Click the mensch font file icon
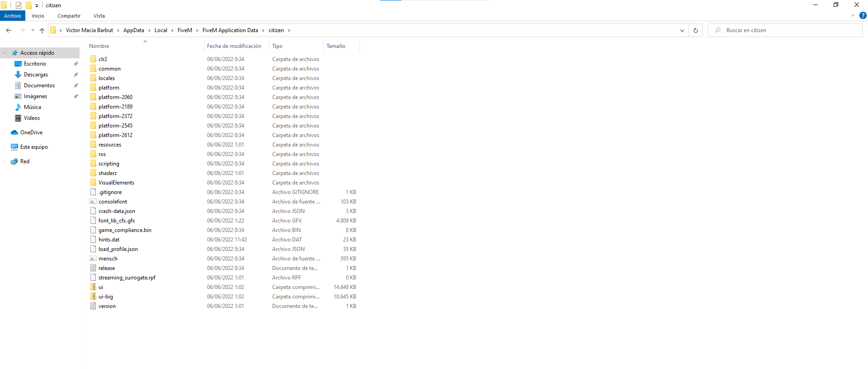This screenshot has width=868, height=369. (x=93, y=259)
